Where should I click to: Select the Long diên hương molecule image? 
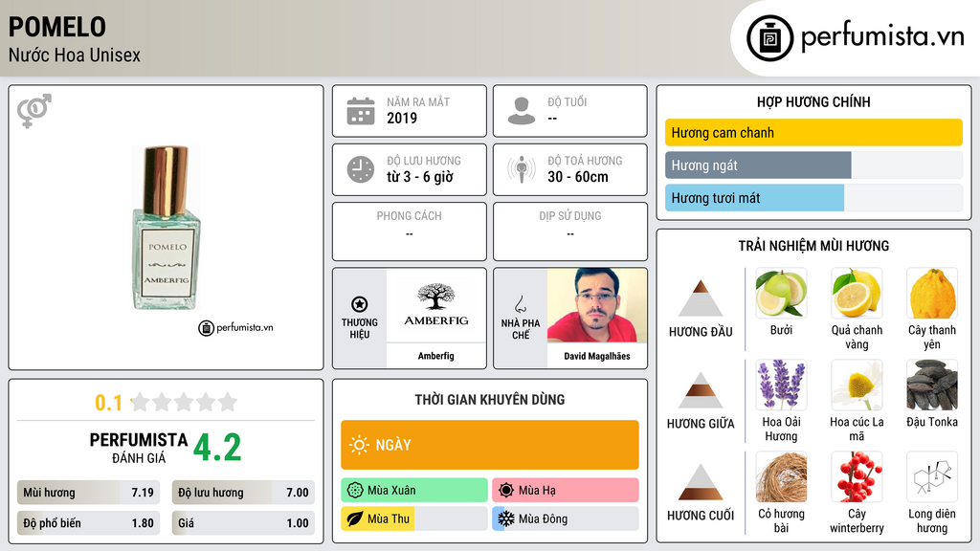tap(932, 477)
